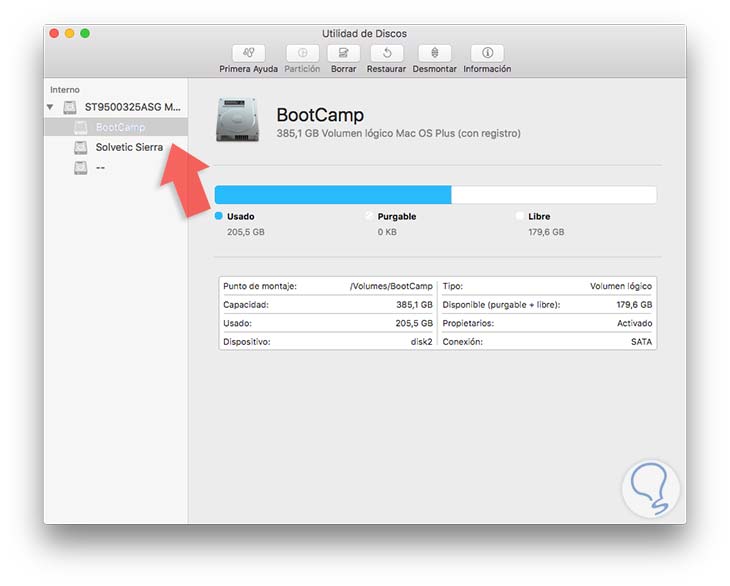Screen dimensions: 730x586
Task: Run Primera Ayuda on the volume
Action: pos(249,53)
